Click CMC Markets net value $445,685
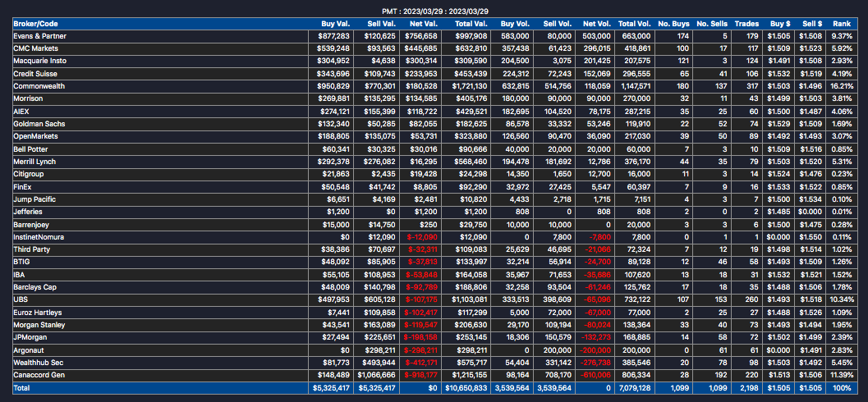The height and width of the screenshot is (402, 868). pos(420,48)
